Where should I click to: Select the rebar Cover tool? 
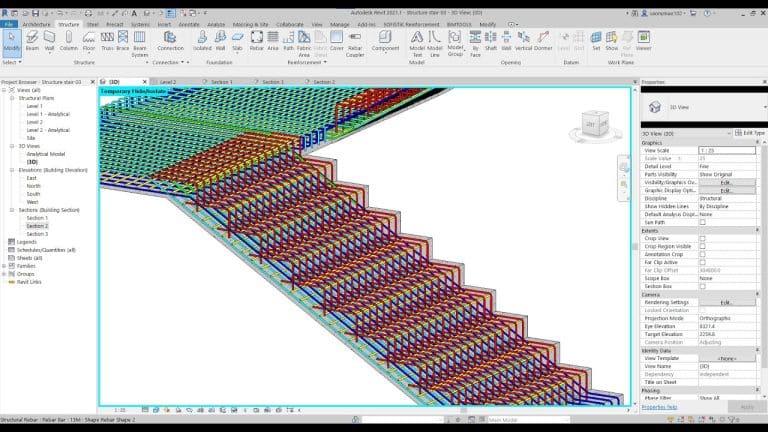point(336,41)
